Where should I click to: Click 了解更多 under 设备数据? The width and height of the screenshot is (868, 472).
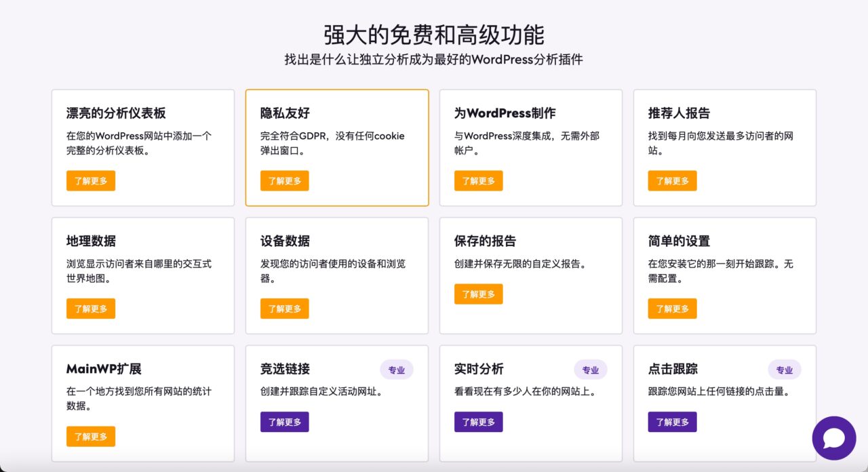285,309
